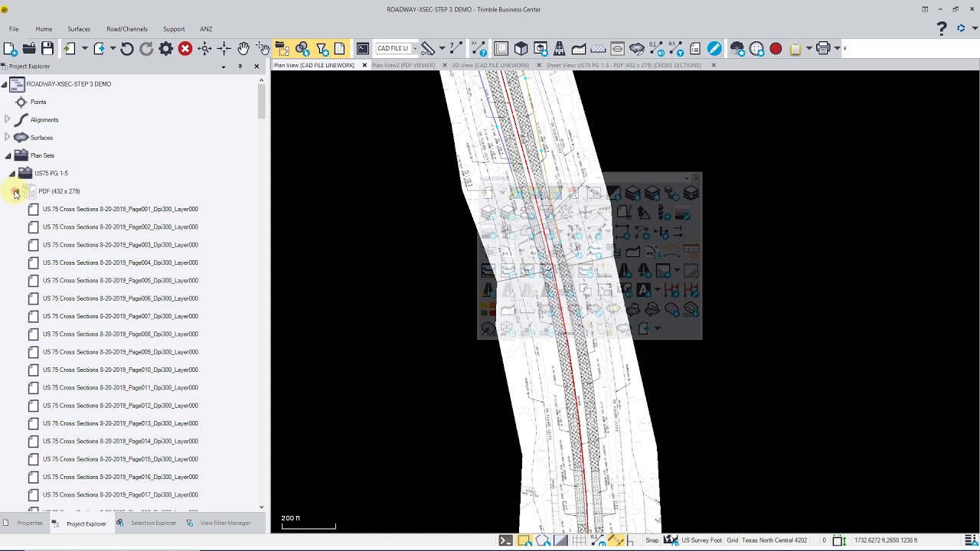Image resolution: width=980 pixels, height=551 pixels.
Task: Open the View Filter Manager pane tab
Action: click(x=219, y=523)
